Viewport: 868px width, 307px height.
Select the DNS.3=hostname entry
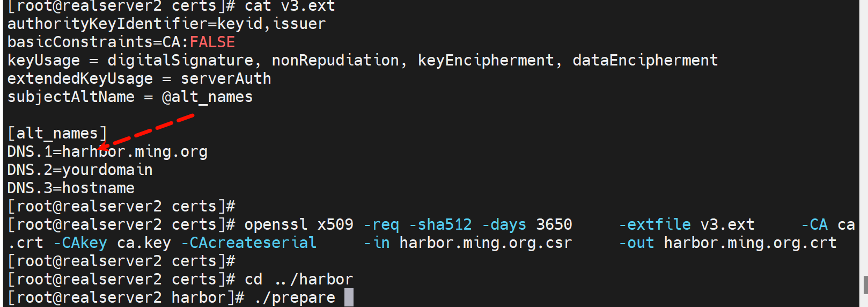click(71, 188)
